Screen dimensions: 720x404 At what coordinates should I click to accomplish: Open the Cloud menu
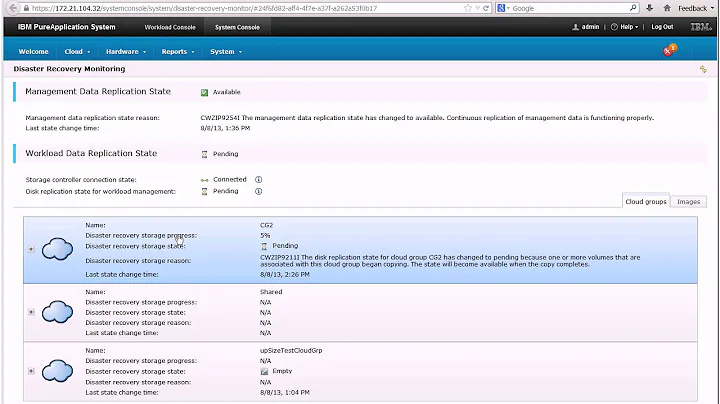[x=77, y=51]
